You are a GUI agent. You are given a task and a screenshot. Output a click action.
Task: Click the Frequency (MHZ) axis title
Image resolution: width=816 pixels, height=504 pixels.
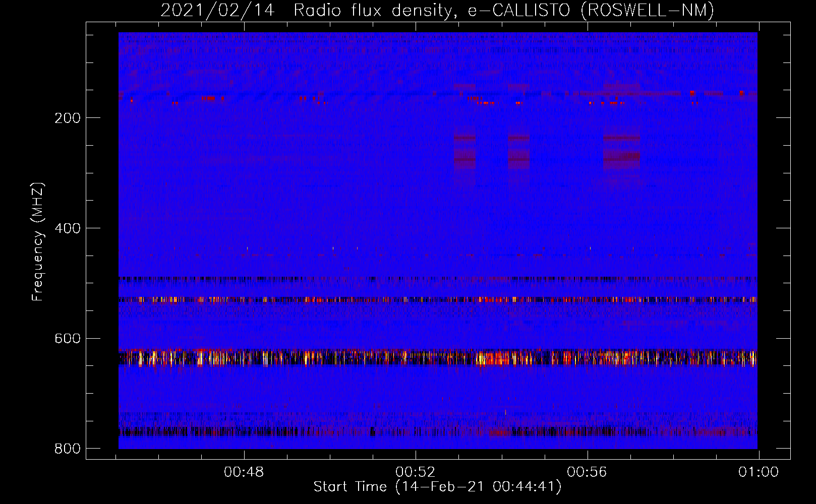coord(38,242)
